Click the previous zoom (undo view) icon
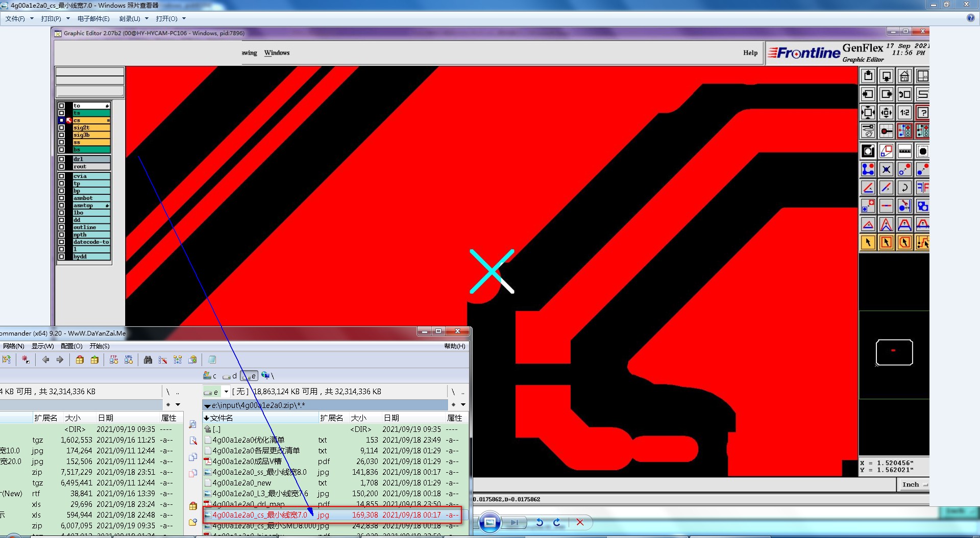 (904, 94)
